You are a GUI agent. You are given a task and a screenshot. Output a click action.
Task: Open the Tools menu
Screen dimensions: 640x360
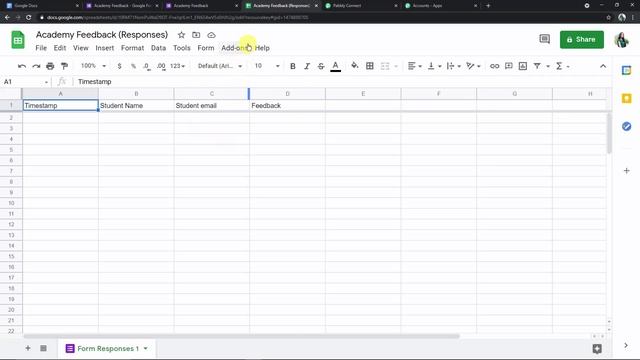point(182,48)
